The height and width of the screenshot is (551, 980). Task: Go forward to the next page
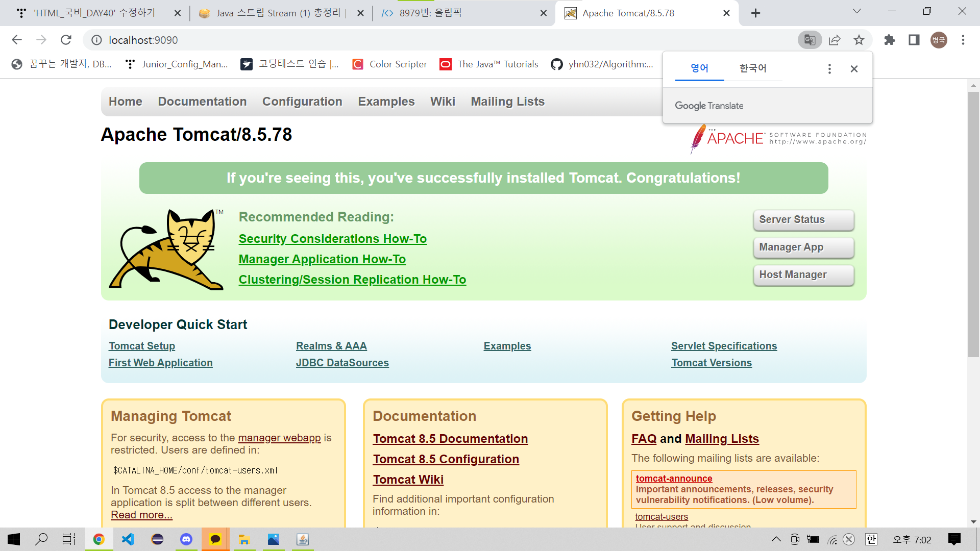(41, 40)
